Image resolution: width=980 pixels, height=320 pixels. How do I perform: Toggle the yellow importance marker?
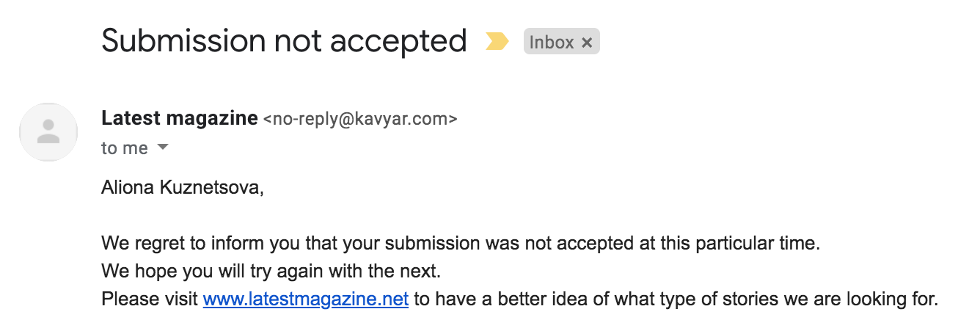click(497, 42)
